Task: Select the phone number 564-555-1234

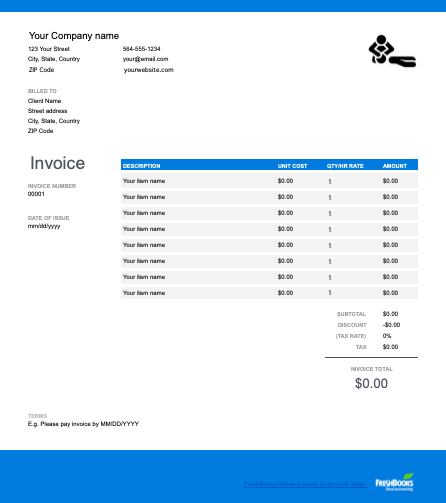Action: pyautogui.click(x=141, y=49)
